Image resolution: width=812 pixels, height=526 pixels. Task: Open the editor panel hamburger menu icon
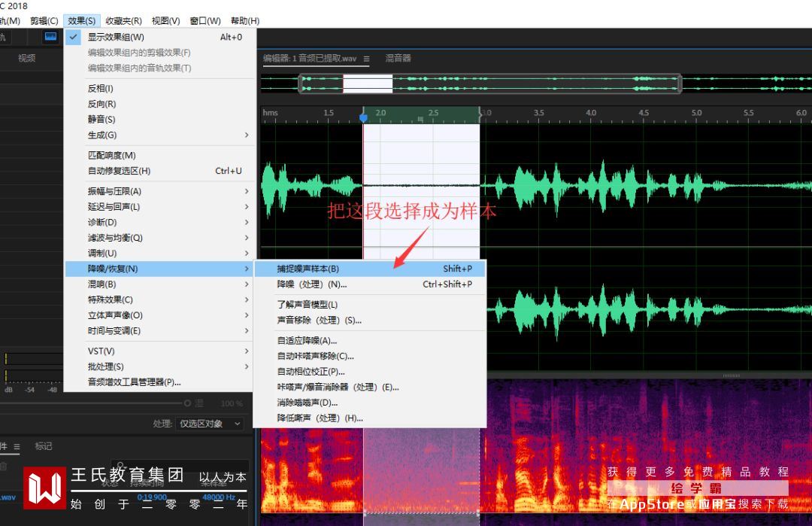coord(366,59)
